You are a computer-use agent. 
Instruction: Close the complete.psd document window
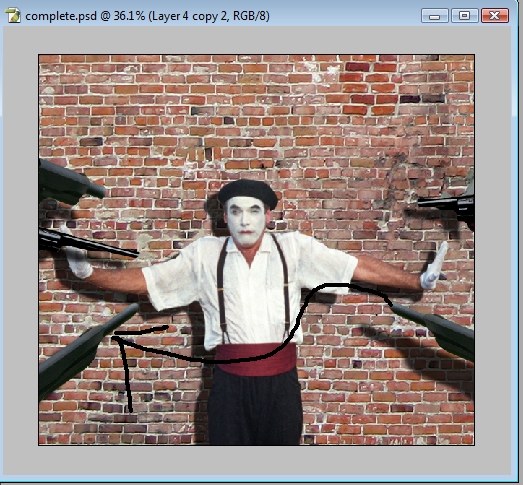point(495,16)
